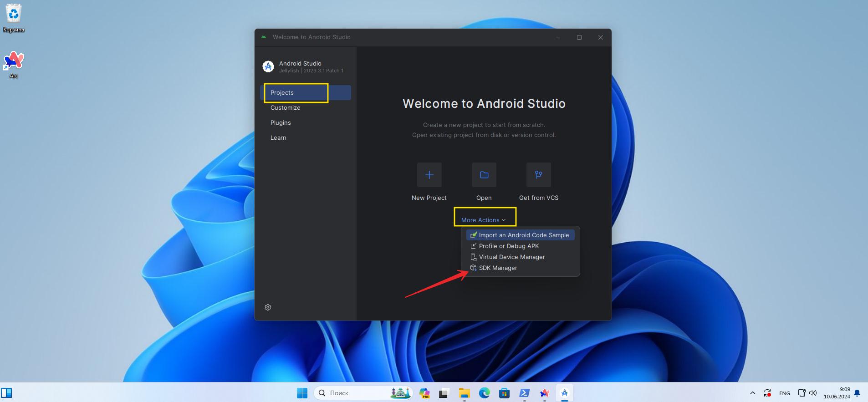Click the sync status tray icon
Screen dimensions: 868x402
click(x=767, y=393)
